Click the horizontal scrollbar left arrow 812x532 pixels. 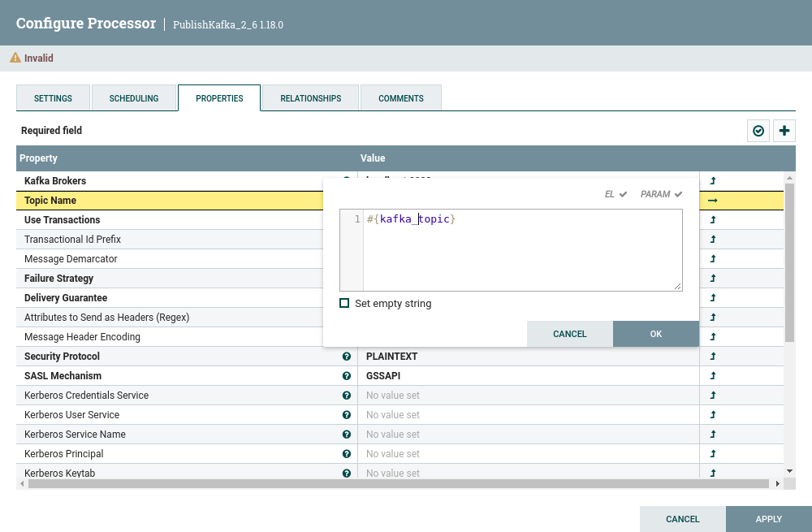(22, 483)
